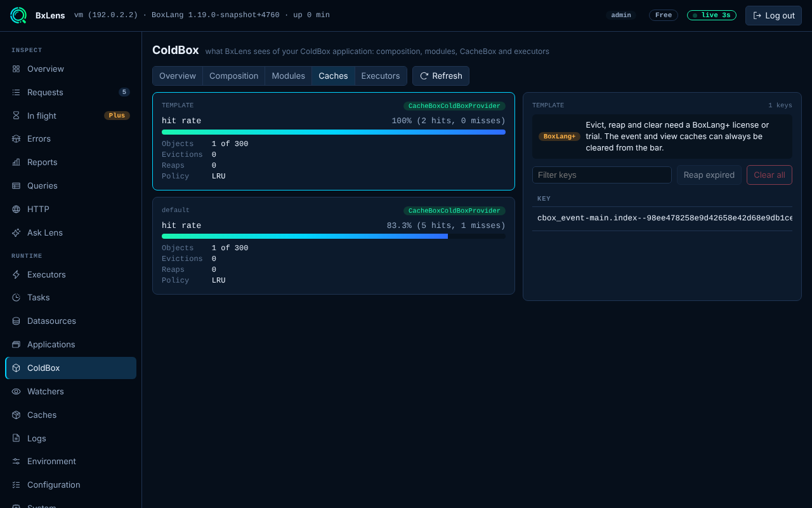The width and height of the screenshot is (812, 508).
Task: Click the BxLens logo icon
Action: (18, 15)
